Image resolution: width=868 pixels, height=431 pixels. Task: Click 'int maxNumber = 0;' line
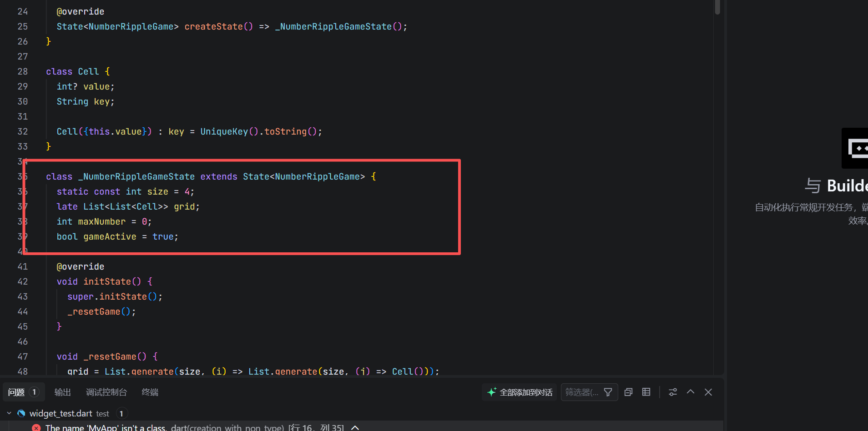pos(104,221)
